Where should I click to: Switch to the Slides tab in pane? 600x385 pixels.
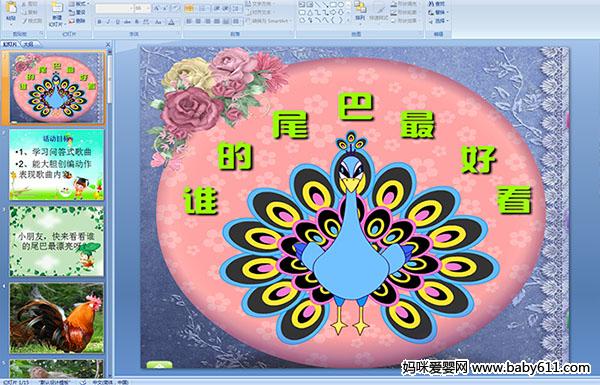pos(10,44)
